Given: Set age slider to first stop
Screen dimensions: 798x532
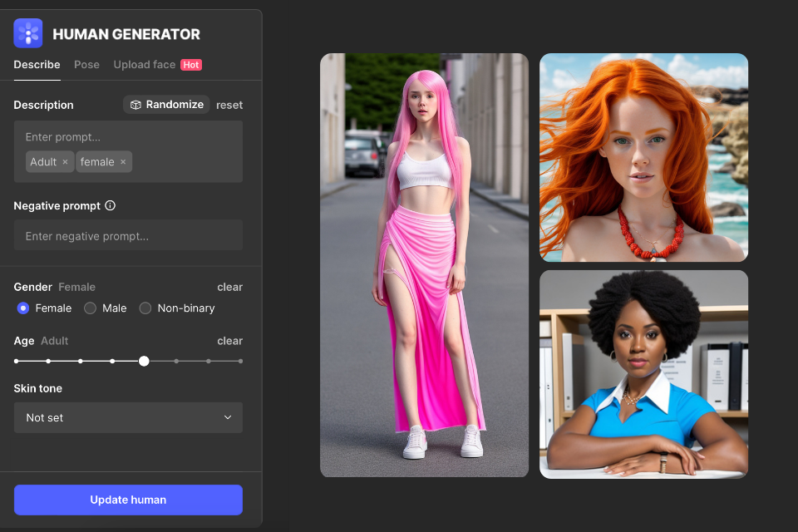Looking at the screenshot, I should click(x=17, y=361).
